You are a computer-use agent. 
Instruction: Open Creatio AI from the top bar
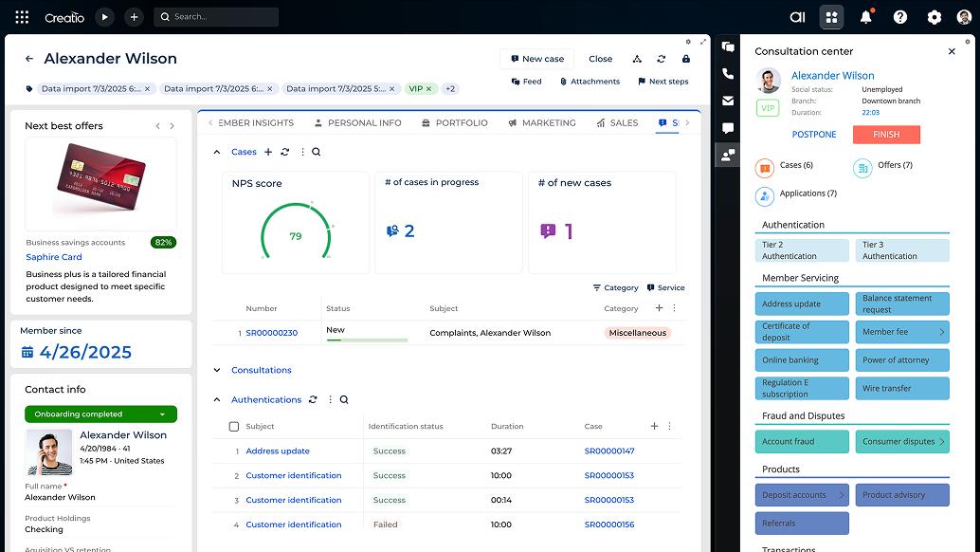pos(797,16)
